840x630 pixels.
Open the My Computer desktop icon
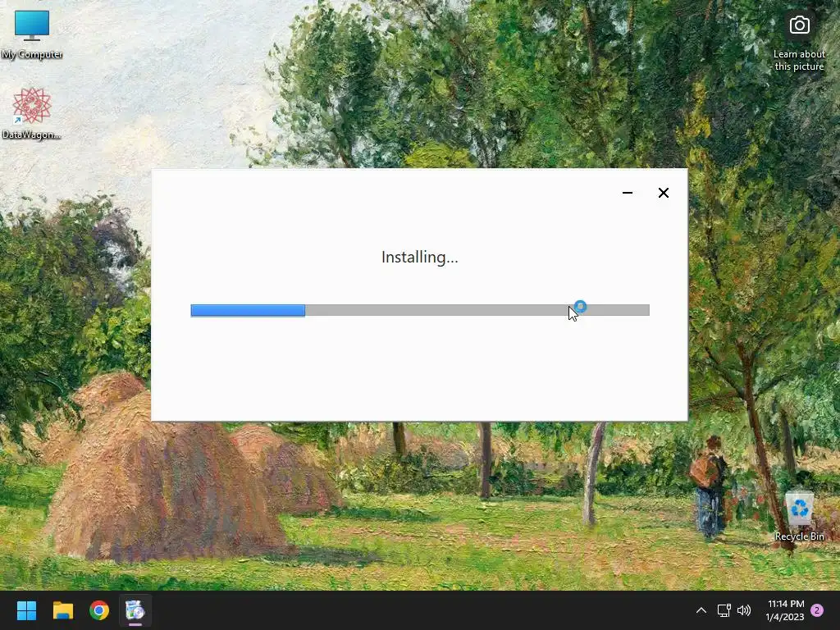32,34
